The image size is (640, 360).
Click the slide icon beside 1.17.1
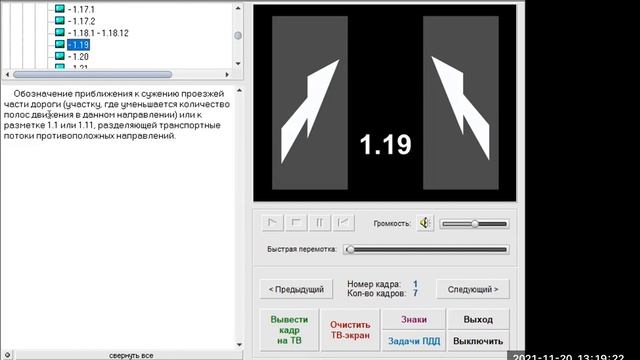(60, 9)
